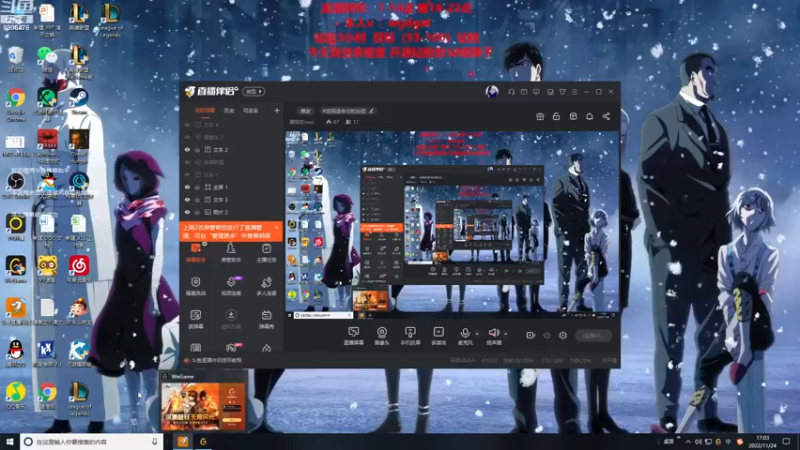Add a 手机投屏 phone-cast source
The width and height of the screenshot is (800, 450).
point(410,336)
